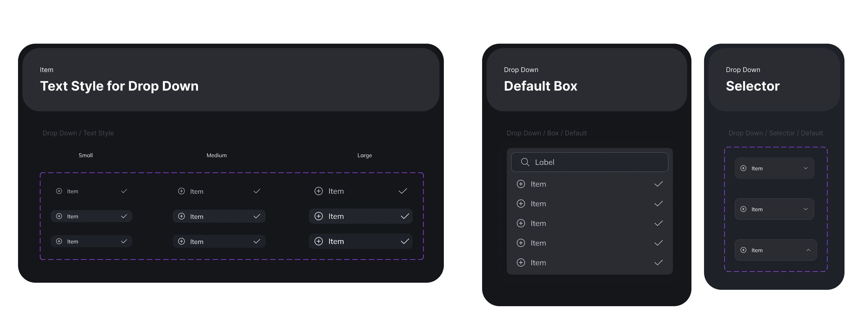Click plus icon in Large column top row
The height and width of the screenshot is (316, 868).
click(x=318, y=191)
